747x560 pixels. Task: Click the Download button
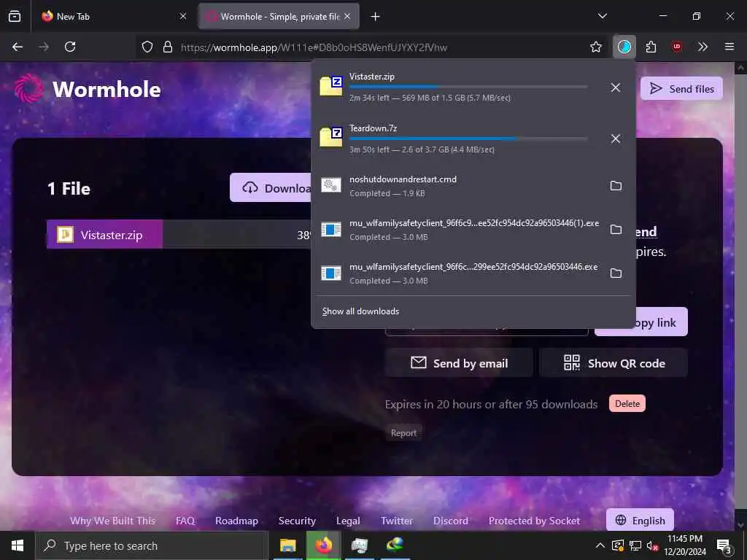pyautogui.click(x=271, y=188)
